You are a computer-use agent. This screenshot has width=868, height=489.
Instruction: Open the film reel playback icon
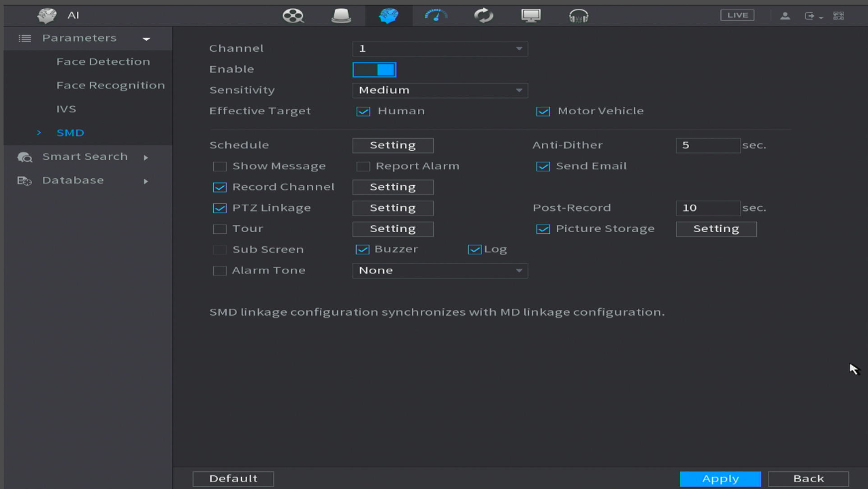(x=293, y=16)
